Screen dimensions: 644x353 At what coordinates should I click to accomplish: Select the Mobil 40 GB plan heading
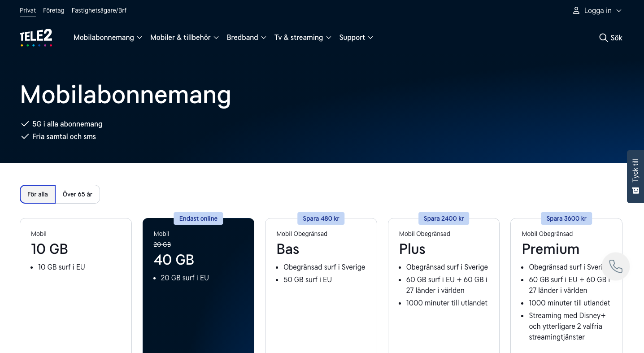[x=174, y=260]
